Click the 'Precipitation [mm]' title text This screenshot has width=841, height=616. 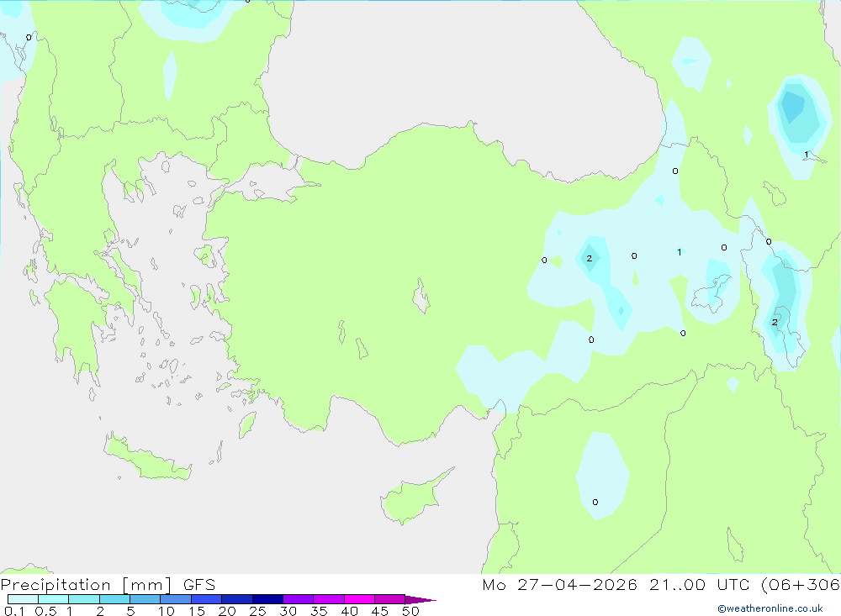(x=86, y=585)
